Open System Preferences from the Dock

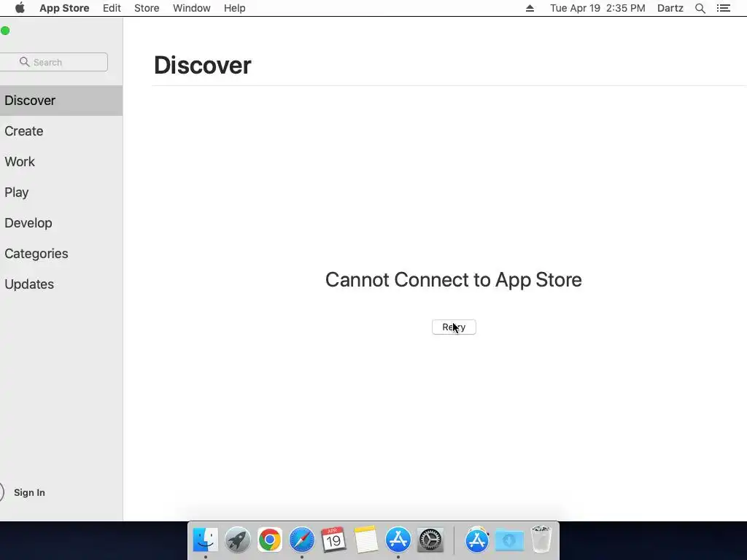[x=430, y=540]
